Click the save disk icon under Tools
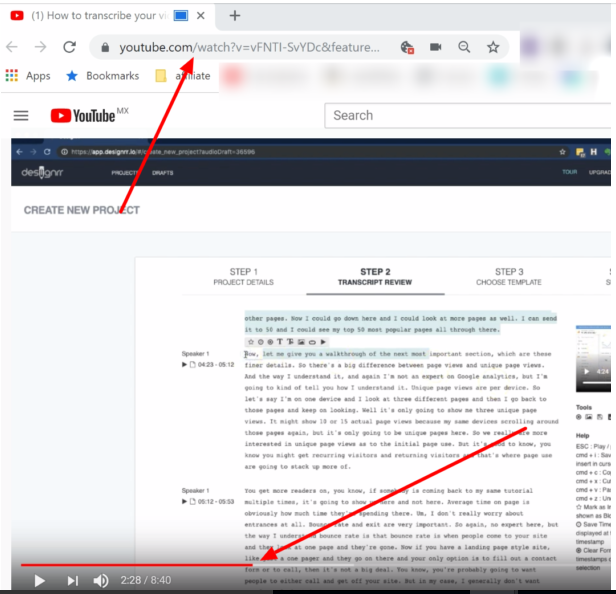Viewport: 616px width, 594px height. 600,417
